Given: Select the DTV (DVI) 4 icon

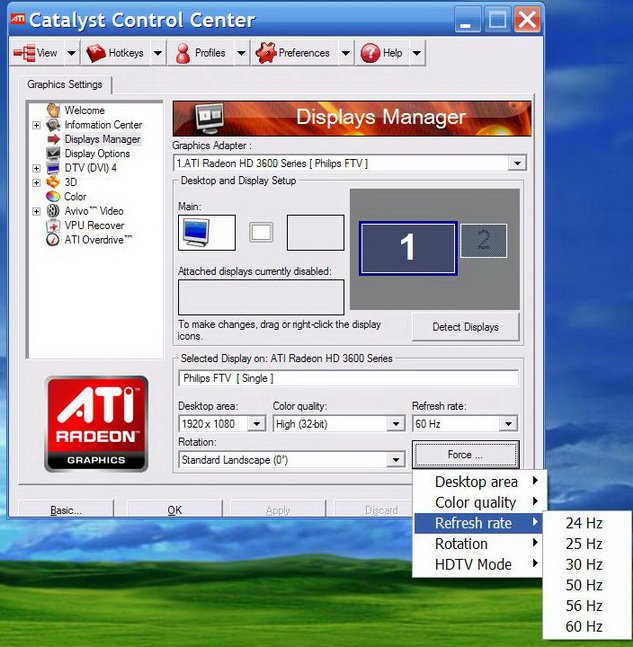Looking at the screenshot, I should (53, 168).
